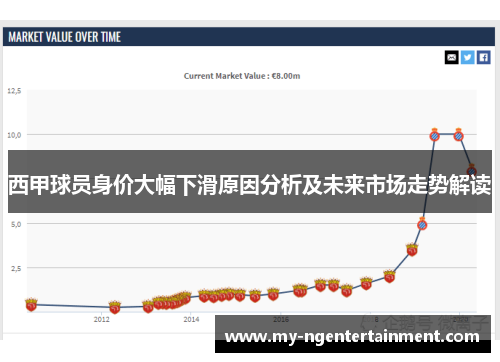The width and height of the screenshot is (500, 362).
Task: Click the 2012 x-axis label
Action: [102, 319]
